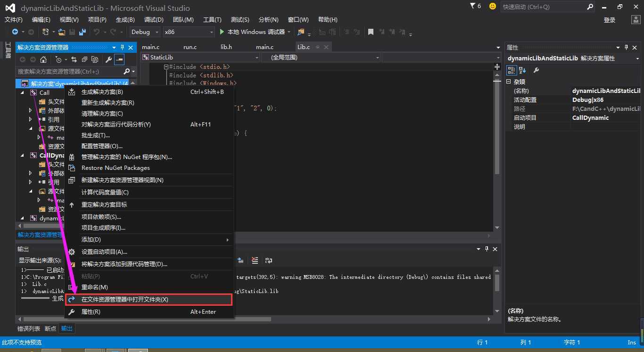Click Alphabetical sort icon in Properties panel
Image resolution: width=644 pixels, height=352 pixels.
(522, 70)
